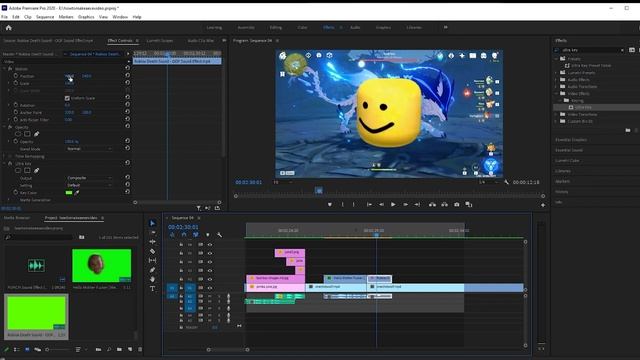Create ellipse mask under Opacity
The height and width of the screenshot is (360, 640).
click(x=18, y=134)
